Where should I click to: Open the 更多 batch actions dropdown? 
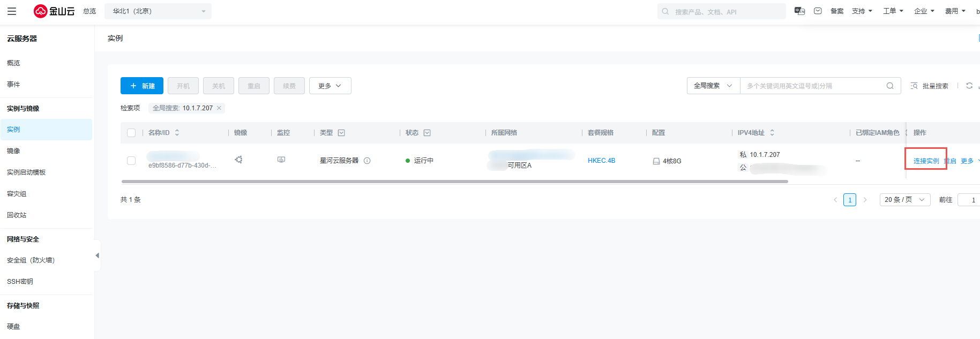[x=330, y=86]
